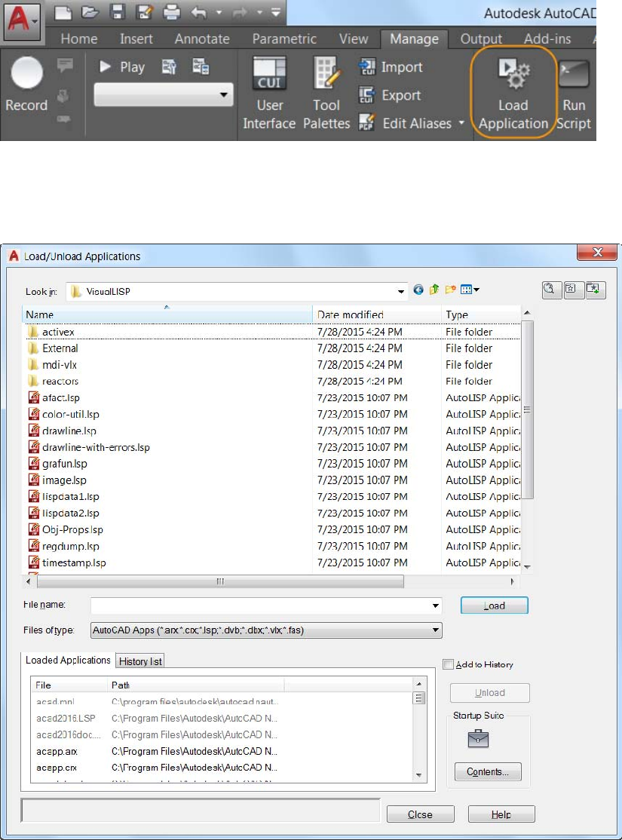Select the Loaded Applications tab

pos(68,660)
